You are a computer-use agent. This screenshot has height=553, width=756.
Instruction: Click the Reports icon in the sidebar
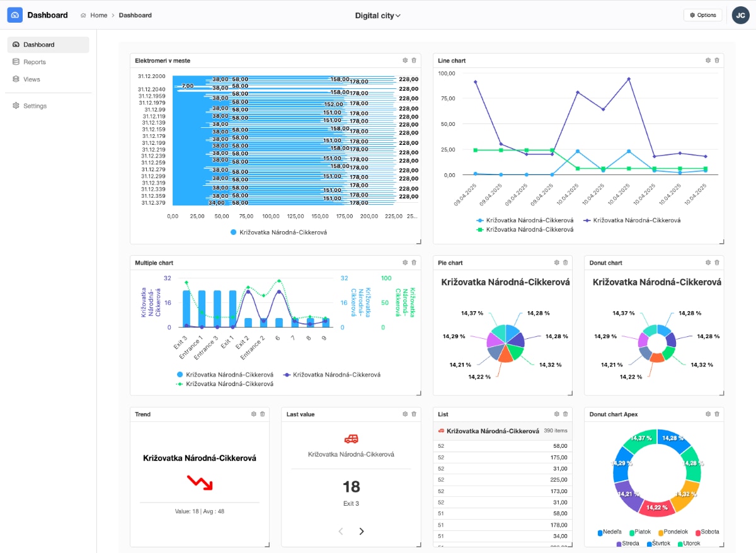pos(16,62)
